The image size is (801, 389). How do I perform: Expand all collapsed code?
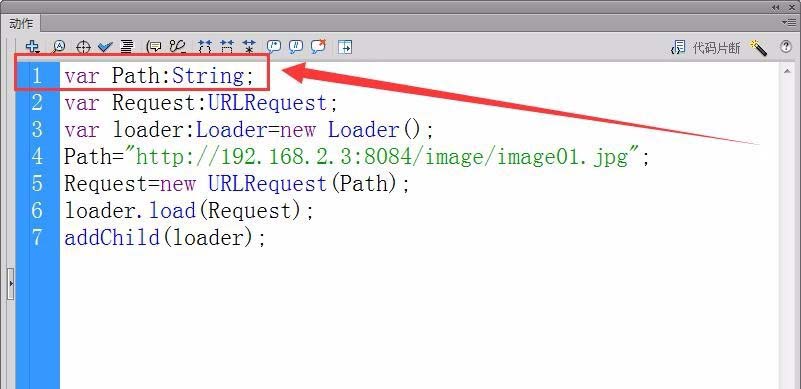pyautogui.click(x=249, y=47)
